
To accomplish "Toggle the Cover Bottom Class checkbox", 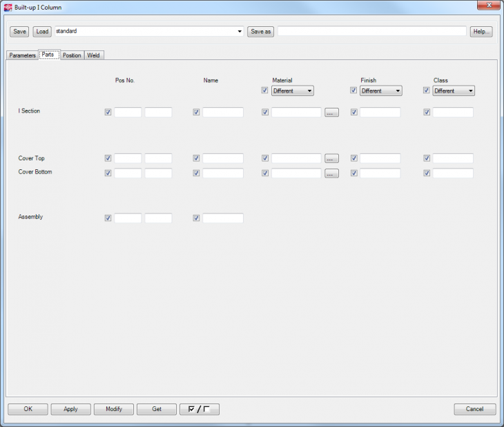I will click(427, 173).
